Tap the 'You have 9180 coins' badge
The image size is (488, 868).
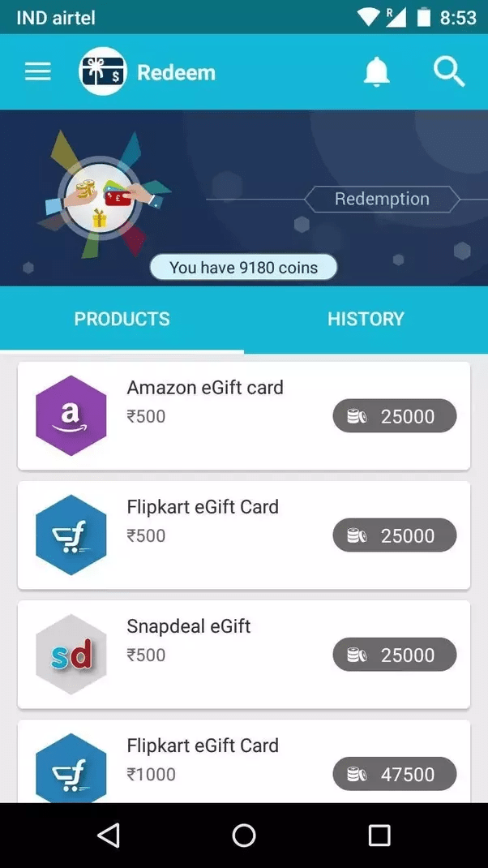(243, 268)
